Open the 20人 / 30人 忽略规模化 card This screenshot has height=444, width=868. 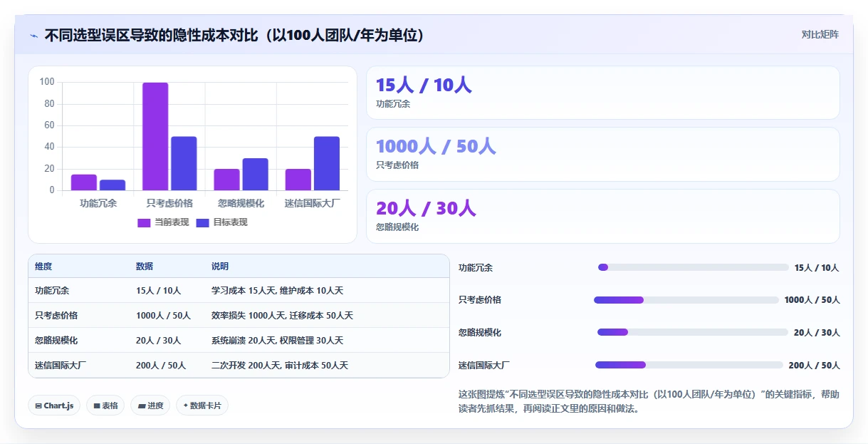(602, 216)
